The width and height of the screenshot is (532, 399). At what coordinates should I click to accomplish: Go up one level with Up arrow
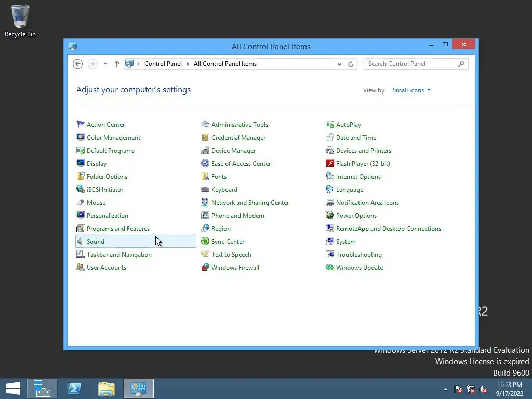coord(117,64)
